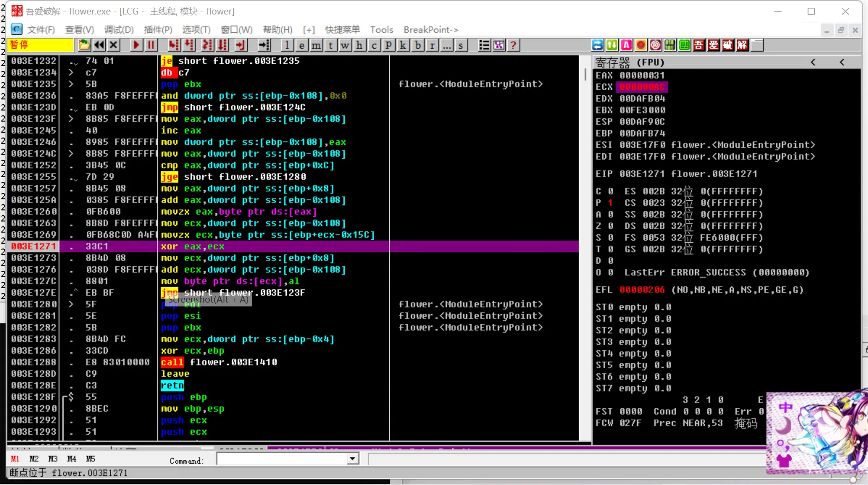Viewport: 868px width, 485px height.
Task: Switch to the M5 tab
Action: (90, 459)
